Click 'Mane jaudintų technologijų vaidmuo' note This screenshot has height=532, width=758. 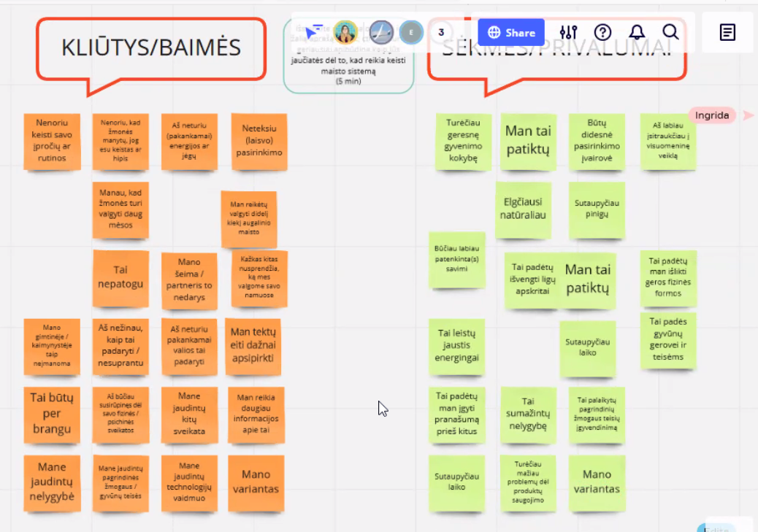pyautogui.click(x=189, y=482)
